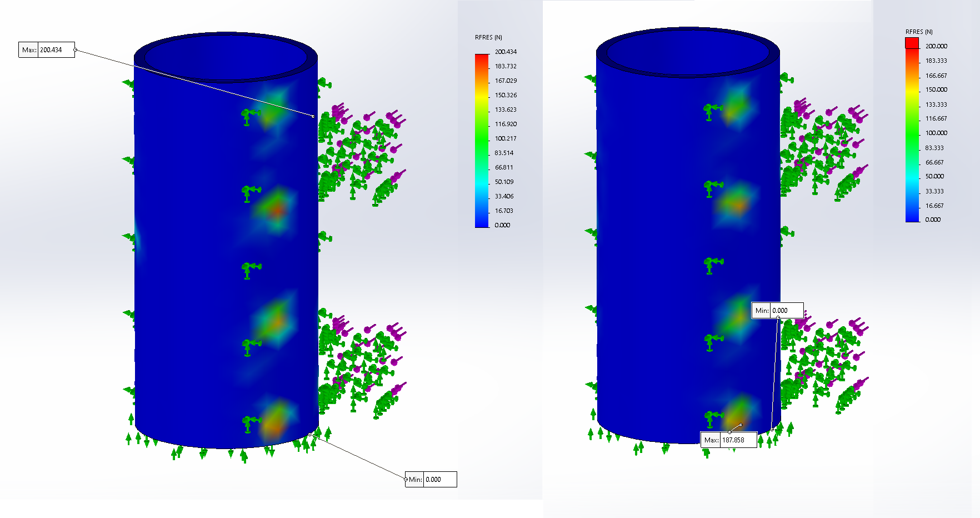
Task: Click the green fixture symbol mid-height on right cylinder
Action: coord(712,264)
